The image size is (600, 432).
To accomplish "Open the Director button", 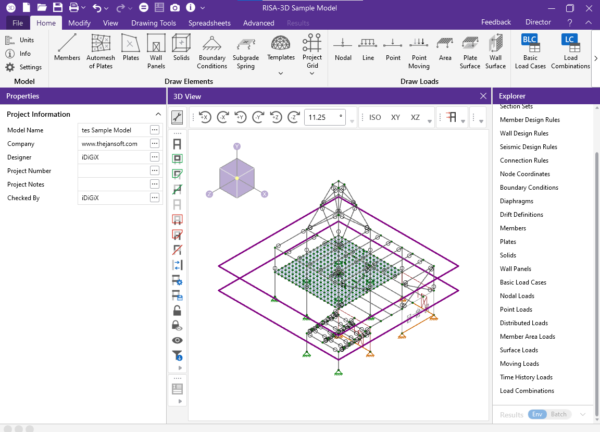I will pos(538,22).
